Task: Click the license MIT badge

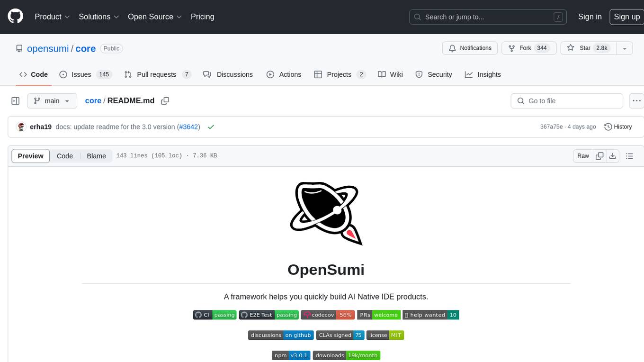Action: click(385, 335)
